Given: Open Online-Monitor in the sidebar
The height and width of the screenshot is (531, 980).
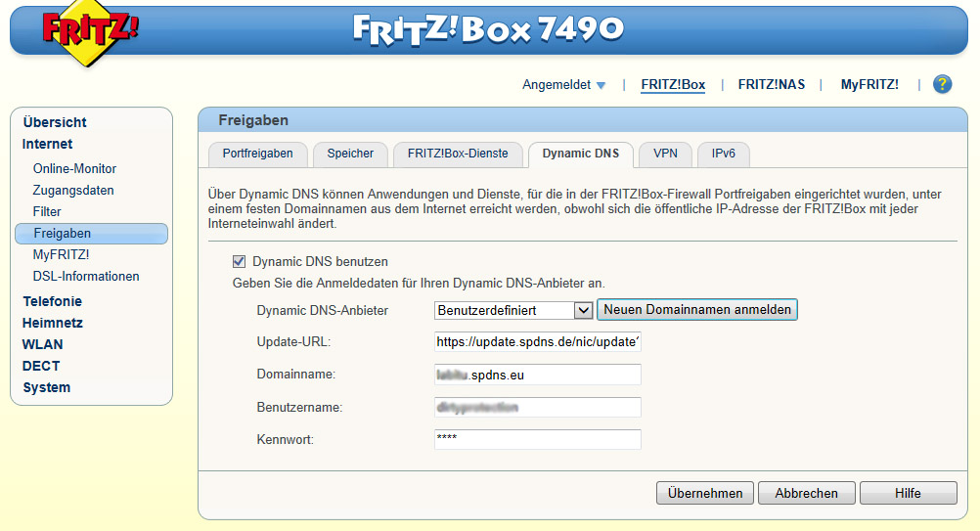Looking at the screenshot, I should [x=74, y=168].
